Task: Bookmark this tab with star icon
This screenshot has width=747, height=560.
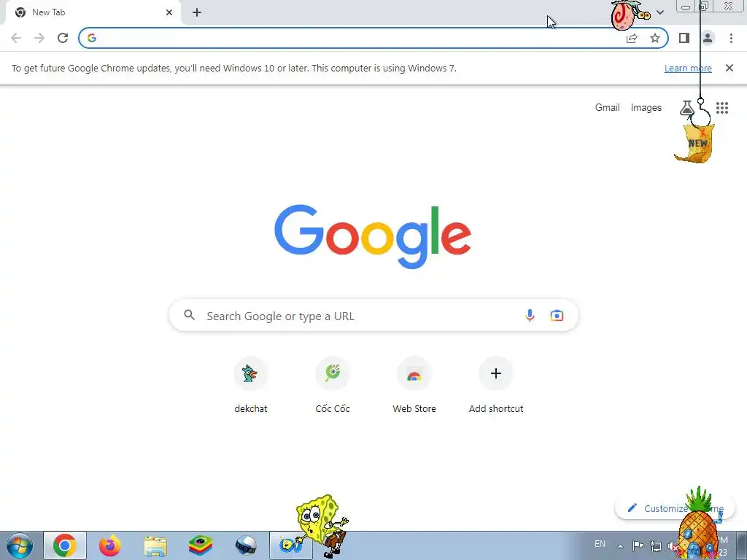Action: coord(655,38)
